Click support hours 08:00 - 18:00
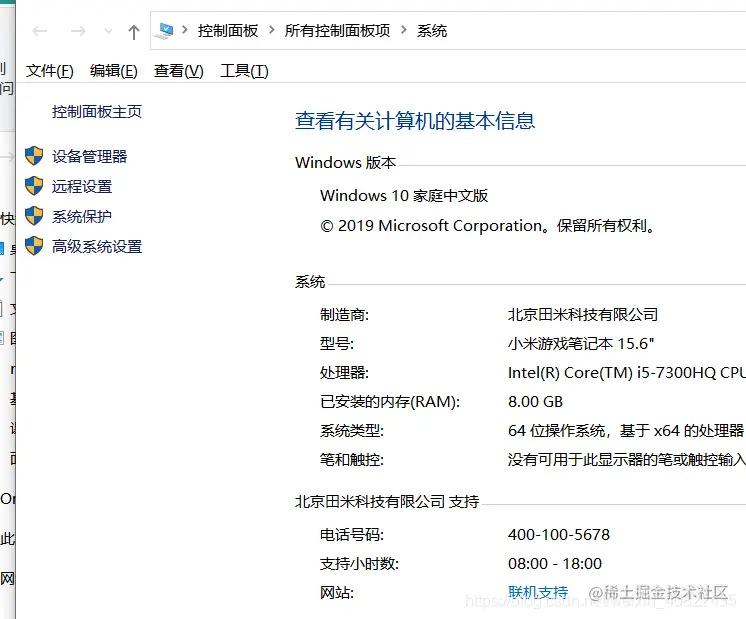Screen dimensions: 746x619 tap(555, 563)
